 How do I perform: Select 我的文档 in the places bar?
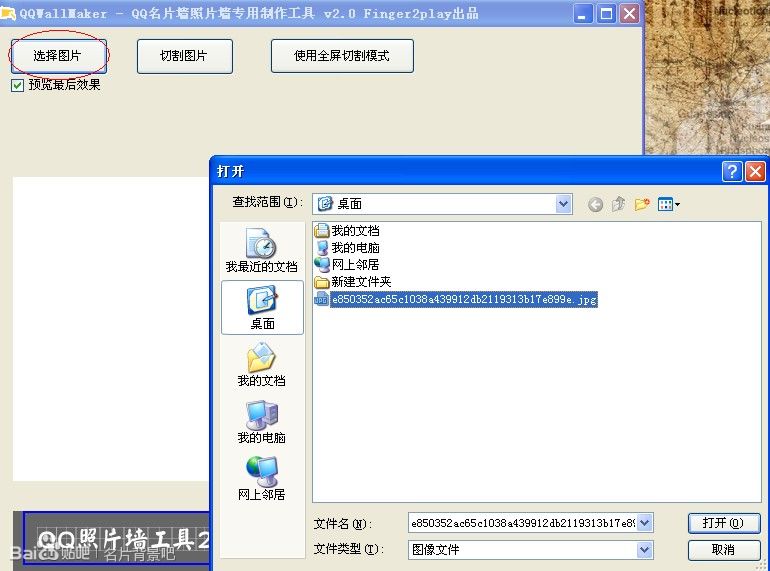point(262,364)
